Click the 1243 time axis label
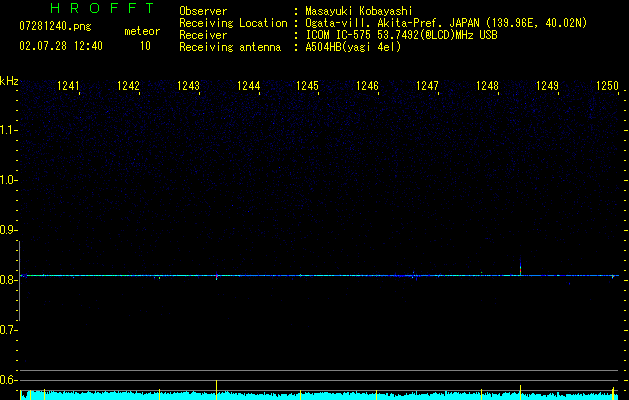The image size is (629, 400). [x=189, y=86]
